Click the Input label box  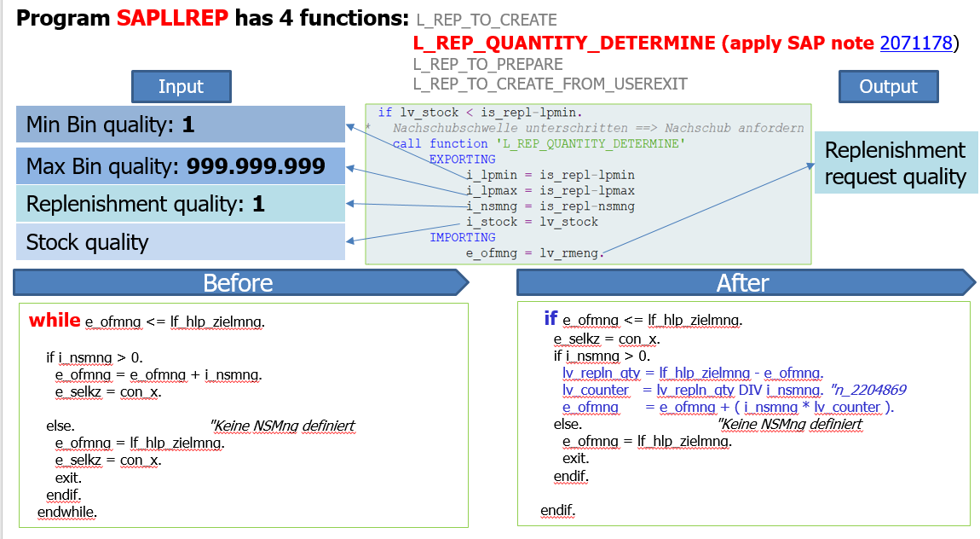(x=182, y=86)
